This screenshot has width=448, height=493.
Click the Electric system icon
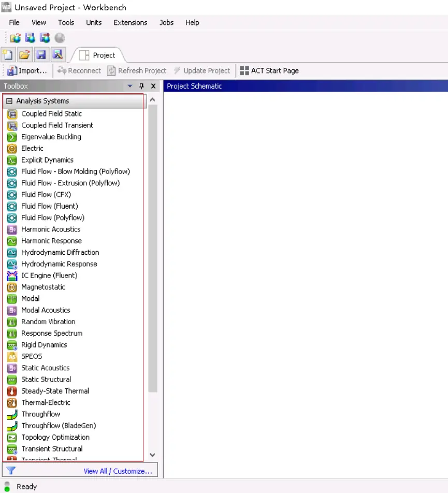(x=12, y=149)
